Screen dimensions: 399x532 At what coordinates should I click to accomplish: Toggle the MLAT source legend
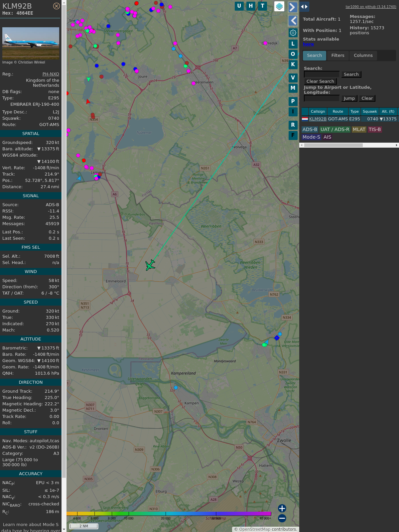pos(359,130)
